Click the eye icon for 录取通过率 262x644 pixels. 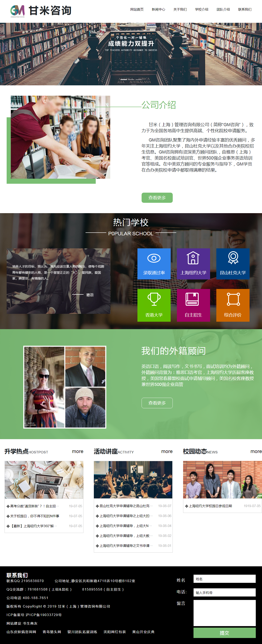point(154,258)
